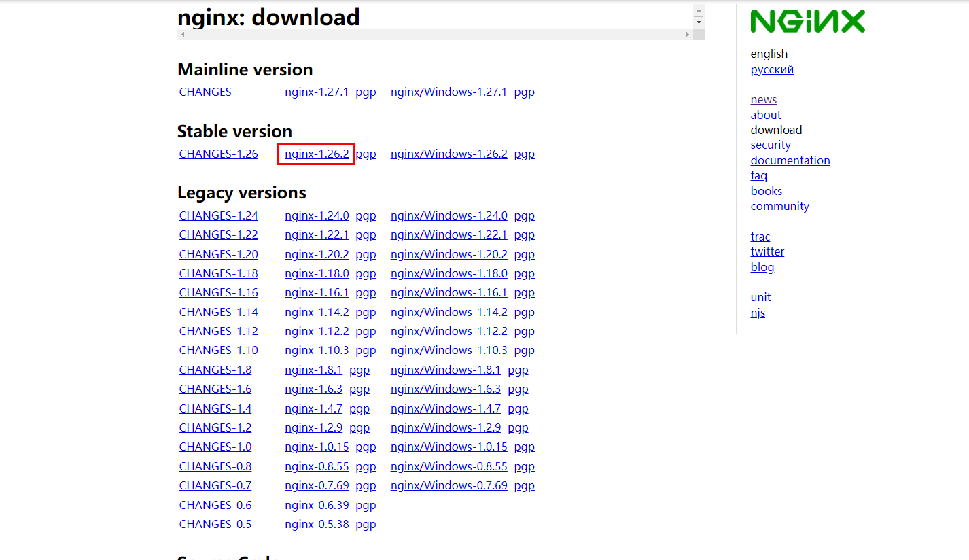Screen dimensions: 969x560
Task: Open the about page
Action: point(766,115)
